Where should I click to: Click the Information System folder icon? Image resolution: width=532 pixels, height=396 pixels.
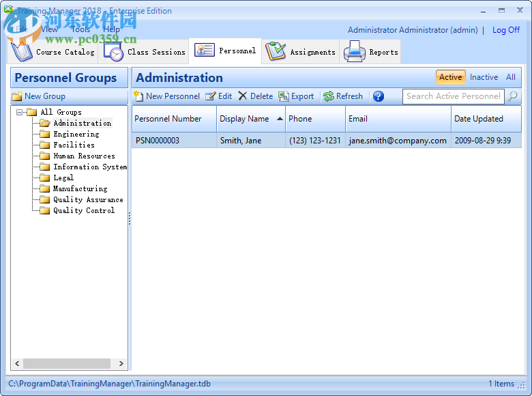pos(45,167)
